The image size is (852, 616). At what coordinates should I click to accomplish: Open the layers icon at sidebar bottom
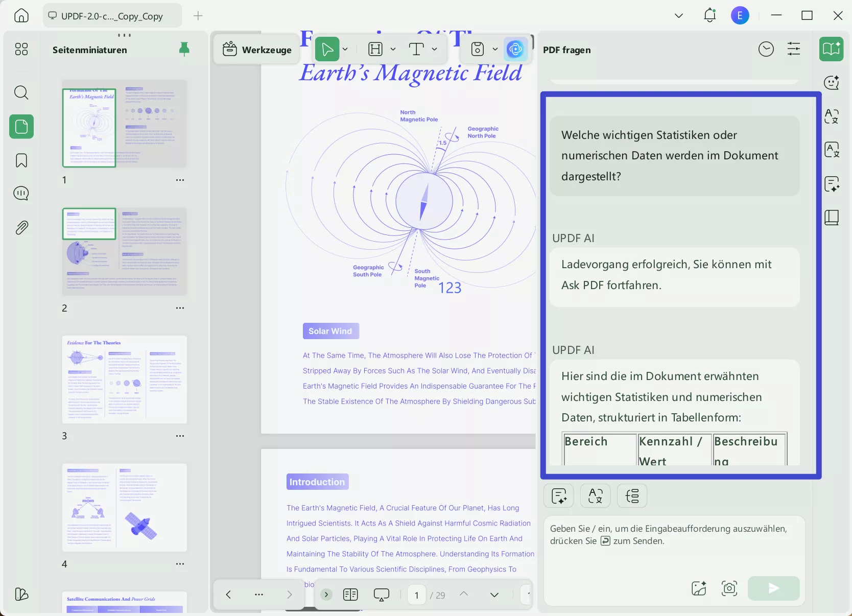[21, 594]
